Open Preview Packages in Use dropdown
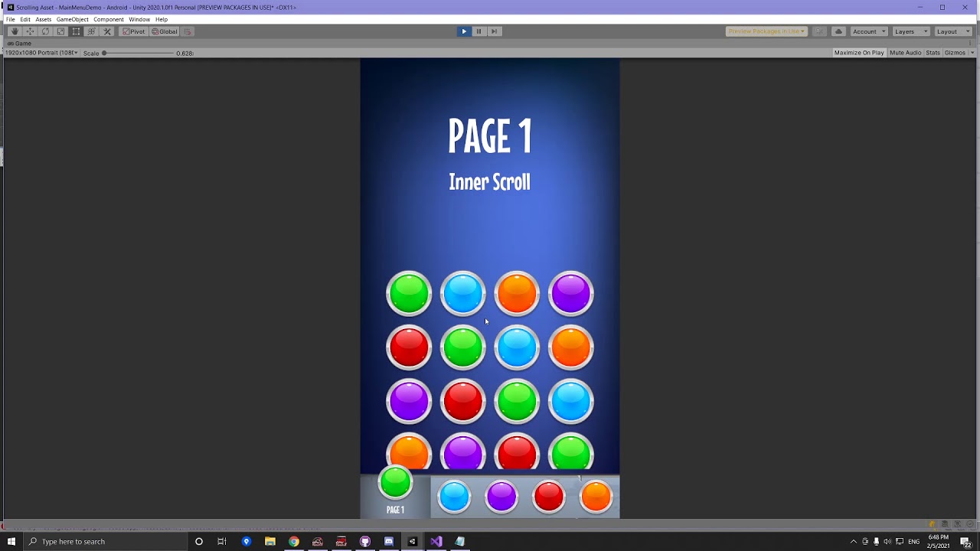980x551 pixels. (x=766, y=31)
